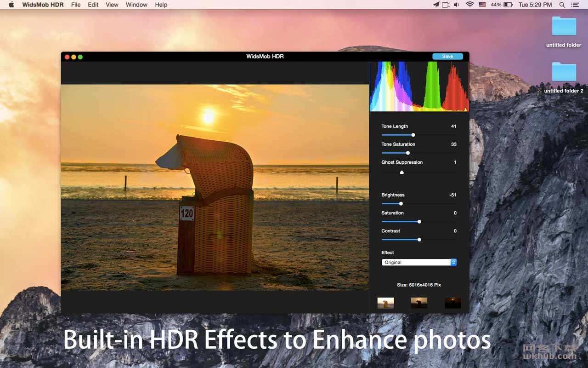The height and width of the screenshot is (368, 588).
Task: Open the WidsMob HDR application menu
Action: 43,5
